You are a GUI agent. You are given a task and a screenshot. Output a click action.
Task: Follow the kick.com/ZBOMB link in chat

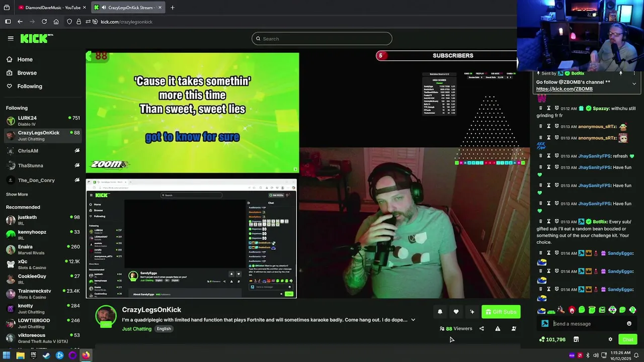click(564, 89)
